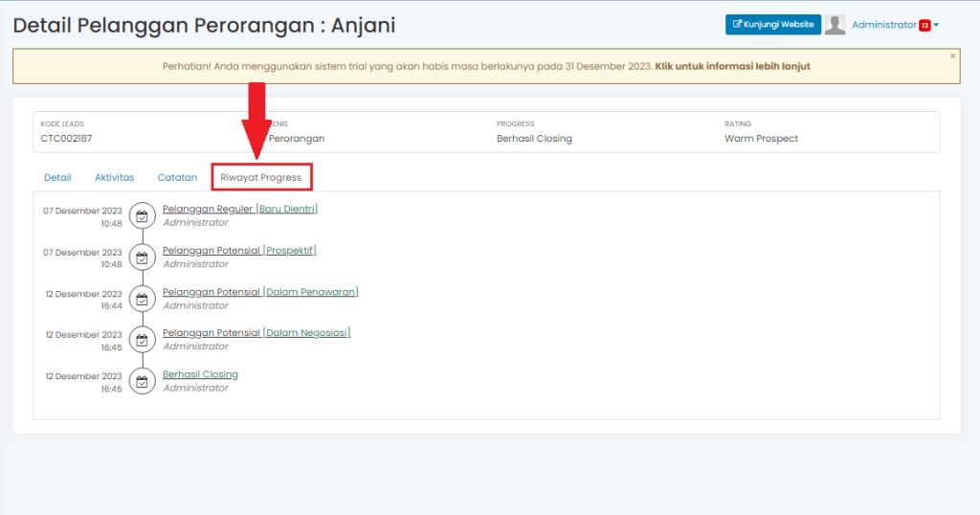Image resolution: width=980 pixels, height=515 pixels.
Task: Open Pelanggan Potensial [Dalam Negosiasi] link
Action: click(x=256, y=332)
